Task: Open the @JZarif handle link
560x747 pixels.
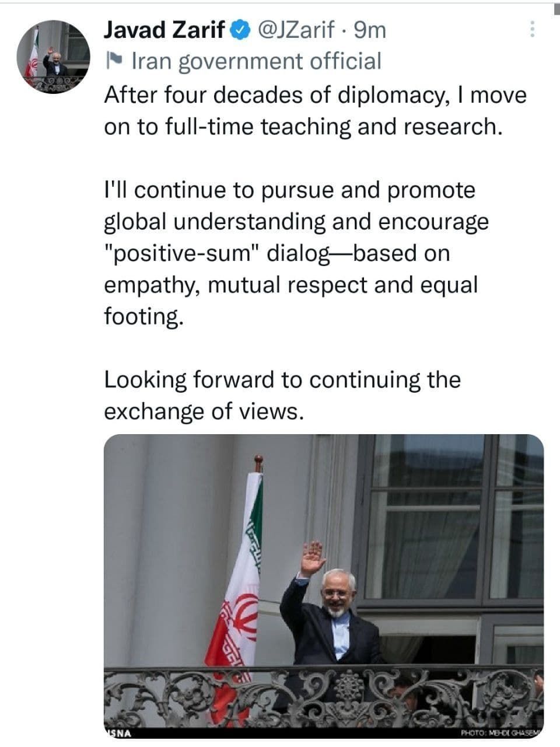Action: point(296,30)
